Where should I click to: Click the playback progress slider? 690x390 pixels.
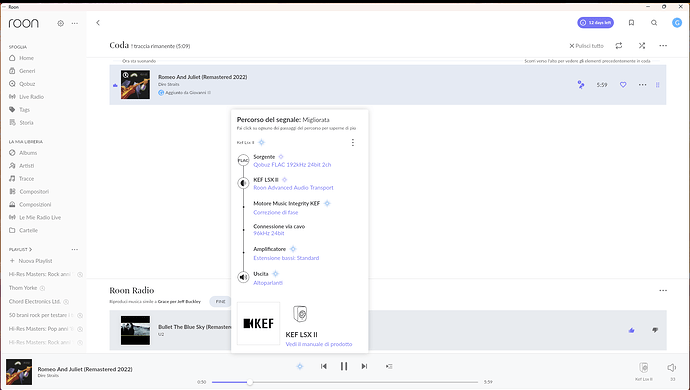[345, 382]
